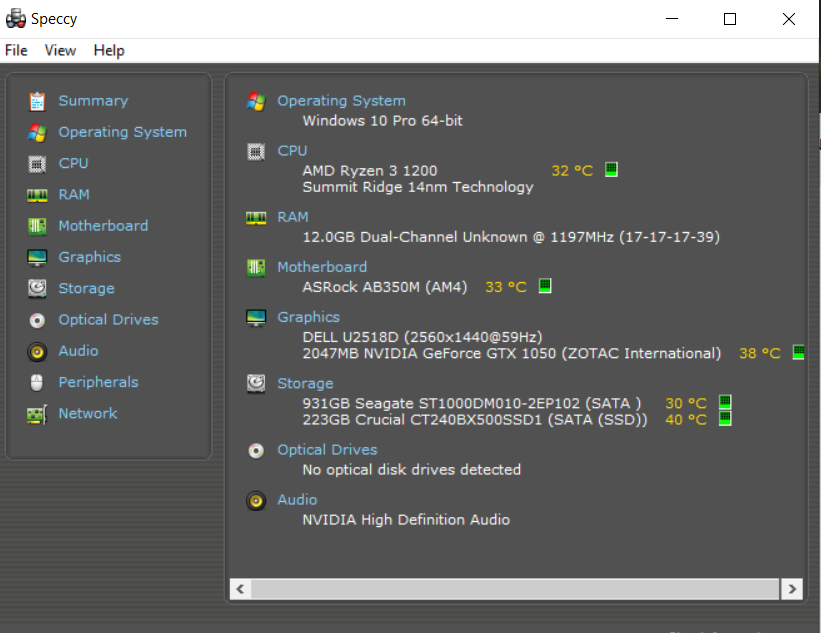Select Optical Drives in the sidebar
Image resolution: width=821 pixels, height=633 pixels.
point(108,319)
